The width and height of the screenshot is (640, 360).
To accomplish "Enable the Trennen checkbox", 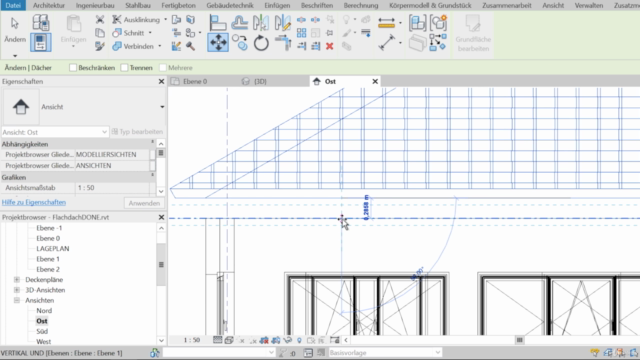I will tap(124, 68).
